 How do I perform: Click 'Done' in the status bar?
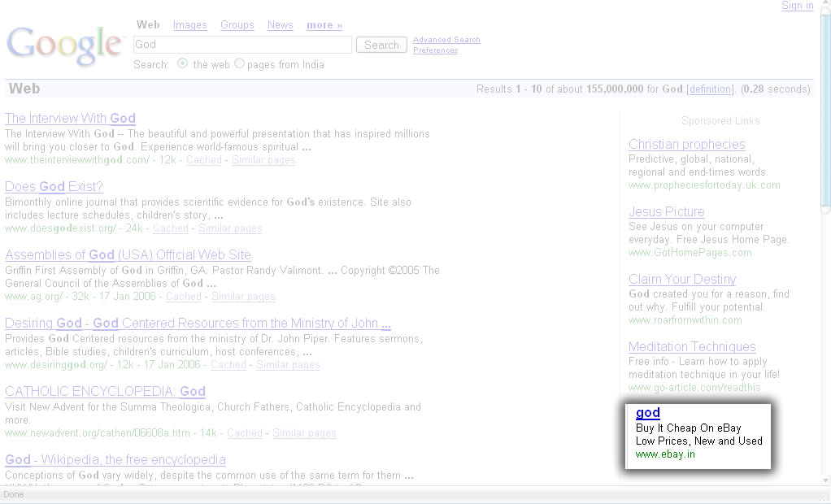coord(14,494)
